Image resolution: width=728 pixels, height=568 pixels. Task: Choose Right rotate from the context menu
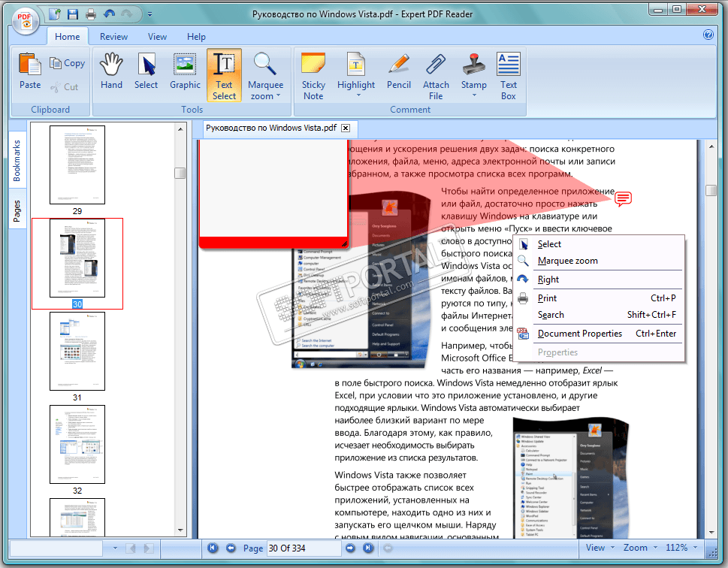599,279
